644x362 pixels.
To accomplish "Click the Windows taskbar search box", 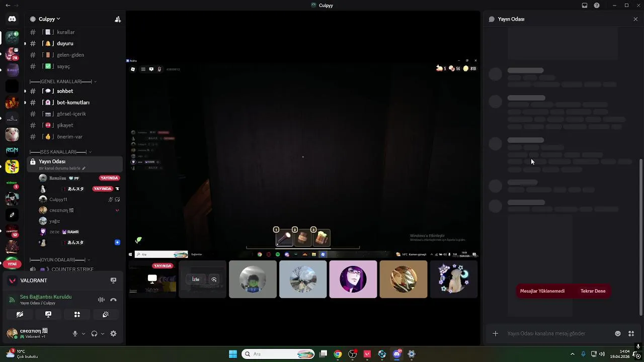I will (279, 354).
